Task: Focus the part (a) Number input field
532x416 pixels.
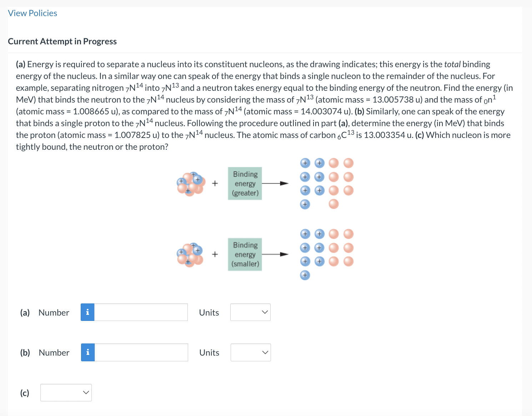Action: pyautogui.click(x=141, y=312)
